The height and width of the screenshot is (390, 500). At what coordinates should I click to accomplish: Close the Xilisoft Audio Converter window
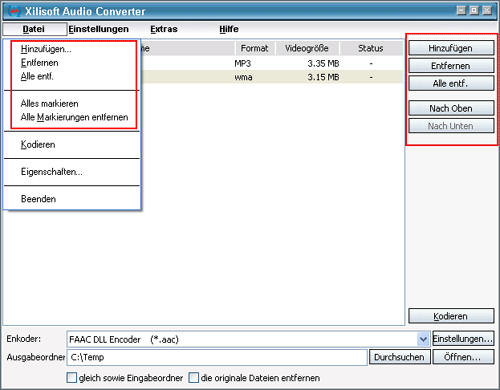(x=487, y=10)
